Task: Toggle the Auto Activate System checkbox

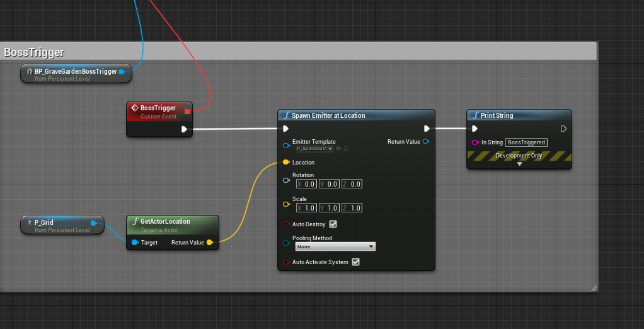Action: [355, 262]
